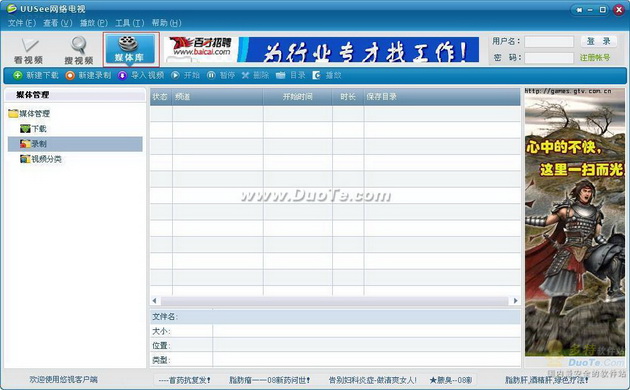This screenshot has height=390, width=630.
Task: Select the 媒体库 media library button
Action: point(130,50)
